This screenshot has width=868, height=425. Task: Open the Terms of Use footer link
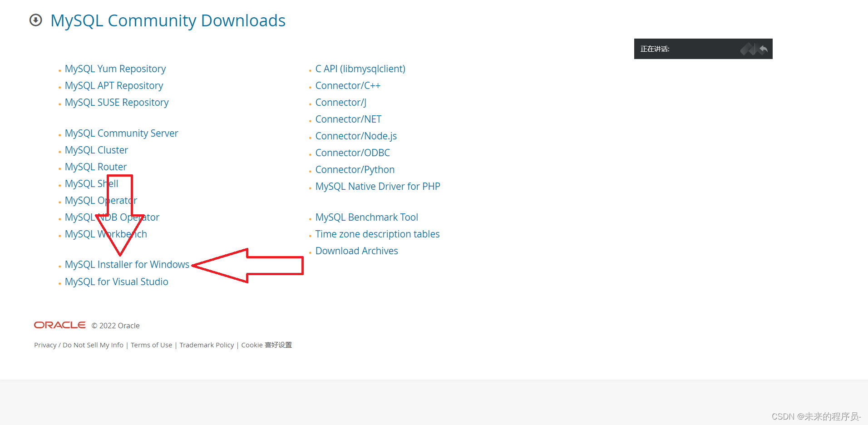tap(152, 345)
